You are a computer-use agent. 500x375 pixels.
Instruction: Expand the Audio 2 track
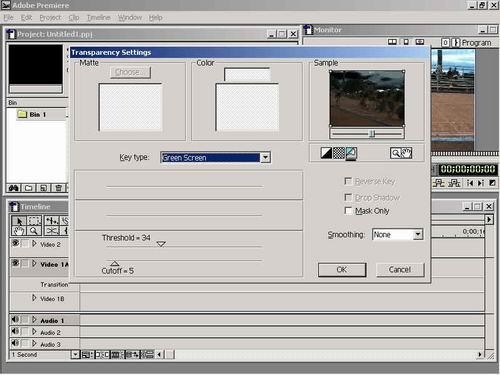(x=34, y=332)
